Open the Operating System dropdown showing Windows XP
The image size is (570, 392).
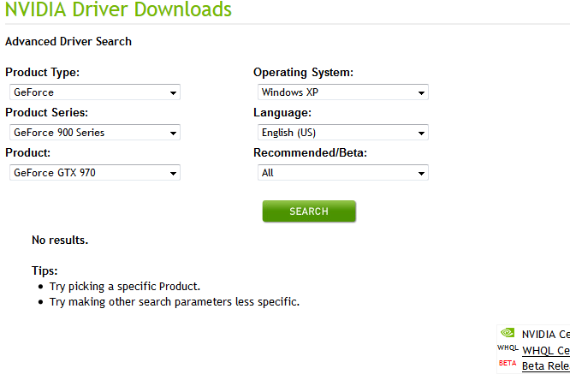click(x=343, y=92)
